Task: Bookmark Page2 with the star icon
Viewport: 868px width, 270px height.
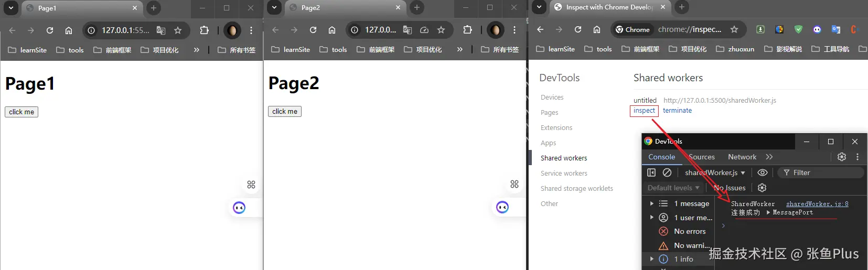Action: pyautogui.click(x=441, y=30)
